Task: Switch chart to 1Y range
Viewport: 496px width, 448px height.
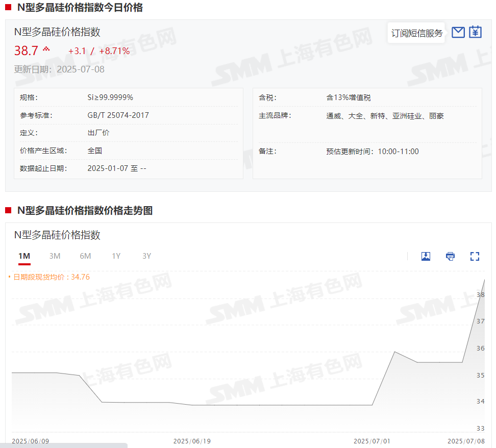Action: coord(116,256)
